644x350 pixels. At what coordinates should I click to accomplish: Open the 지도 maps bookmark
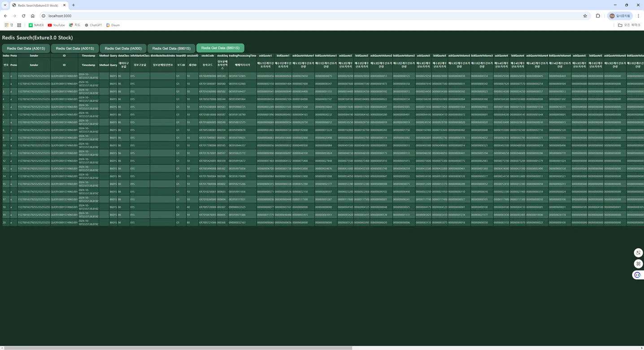point(74,25)
